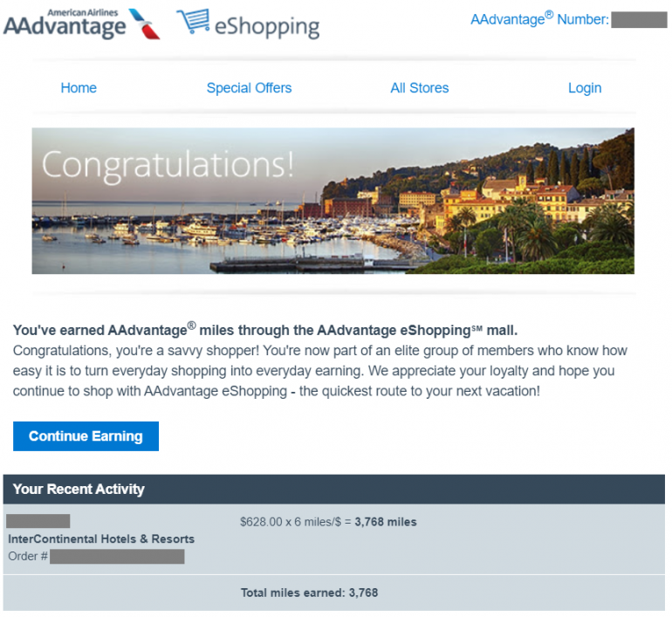Go to All Stores
Screen dimensions: 672x617
tap(419, 88)
